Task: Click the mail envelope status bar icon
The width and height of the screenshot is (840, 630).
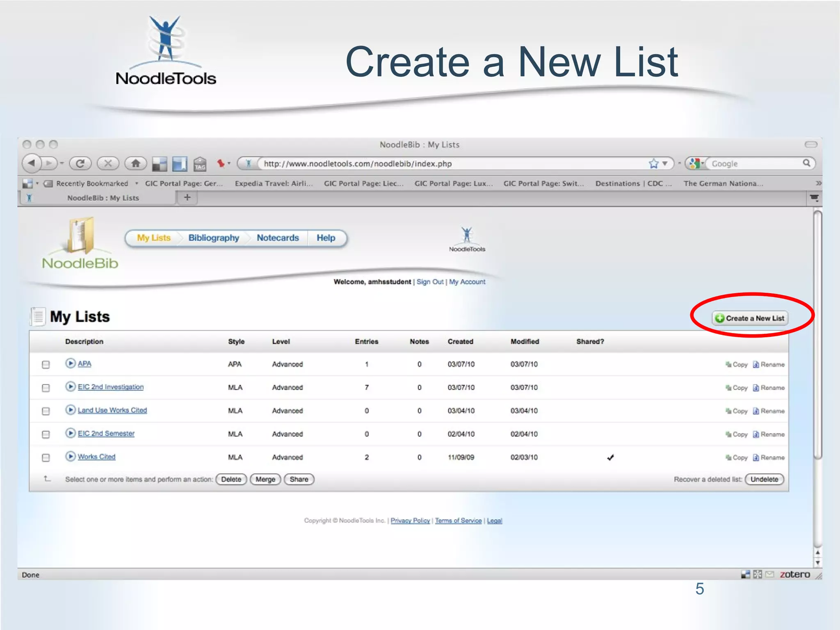Action: [770, 574]
